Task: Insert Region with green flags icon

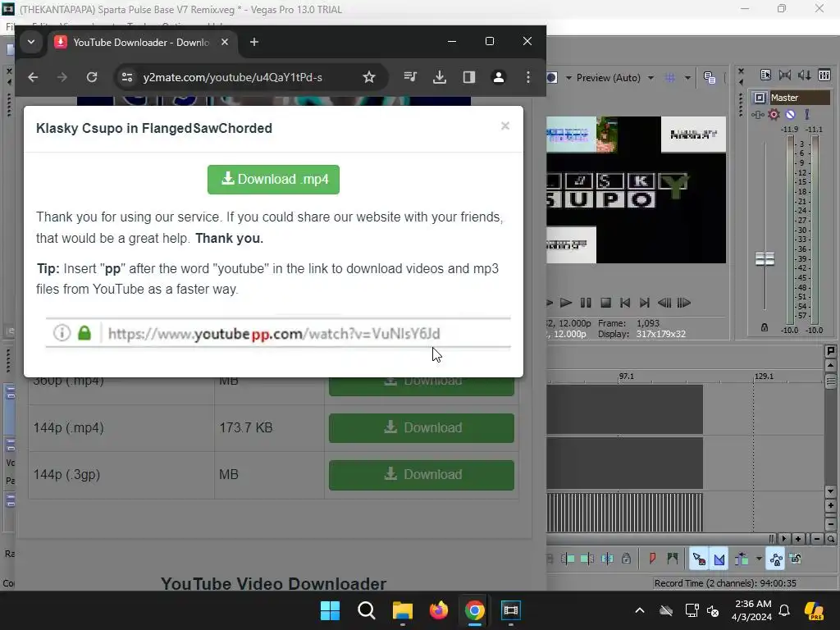Action: [x=673, y=559]
